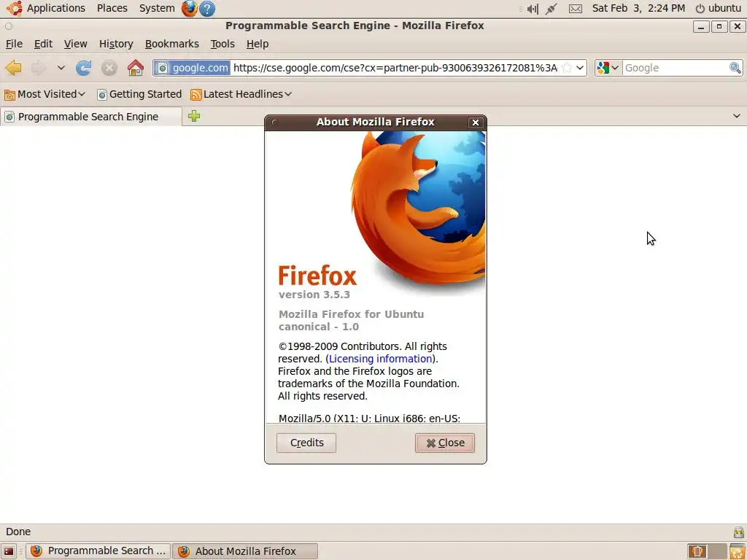Open the Licensing information link
This screenshot has height=560, width=747.
(380, 359)
